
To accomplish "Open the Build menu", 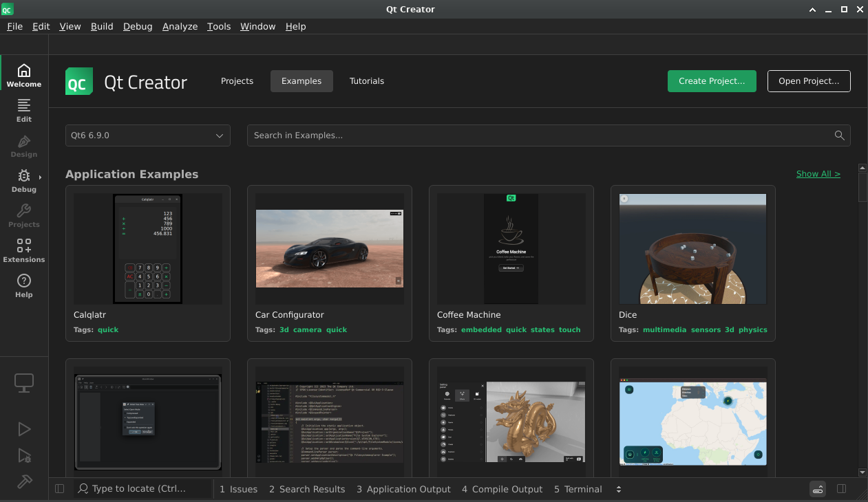I will (102, 26).
